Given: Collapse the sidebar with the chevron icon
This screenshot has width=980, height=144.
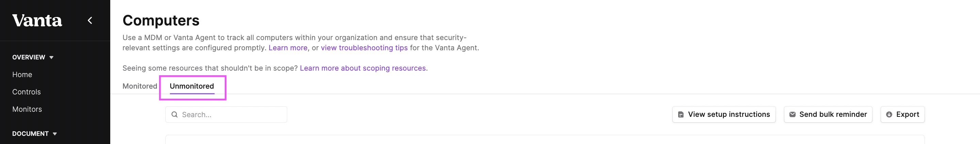Looking at the screenshot, I should point(90,20).
